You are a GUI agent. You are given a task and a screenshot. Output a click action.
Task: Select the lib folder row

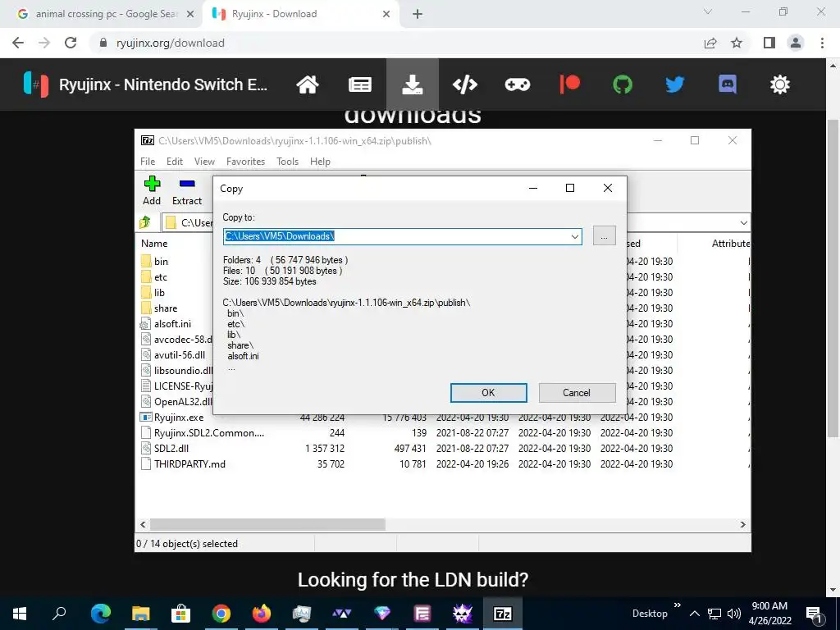click(160, 293)
